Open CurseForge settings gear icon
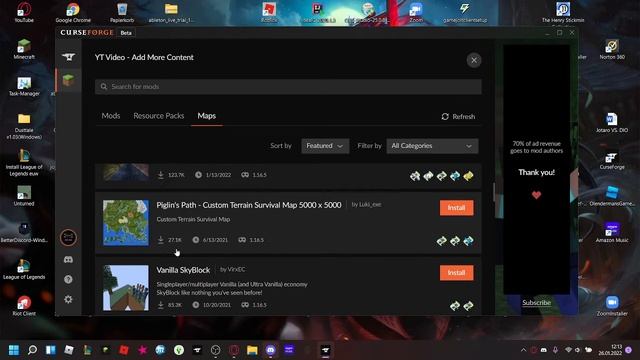The width and height of the screenshot is (640, 360). tap(68, 300)
